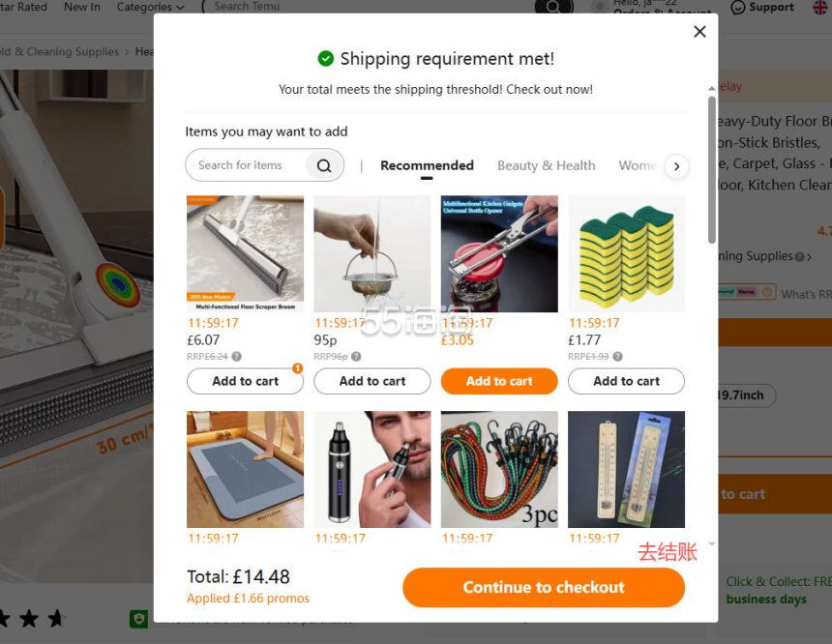Image resolution: width=832 pixels, height=644 pixels.
Task: Click Continue to checkout button
Action: (x=544, y=587)
